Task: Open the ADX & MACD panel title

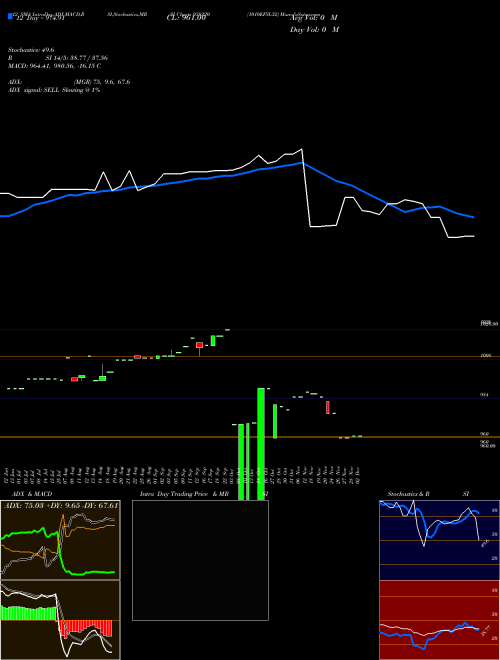Action: tap(32, 494)
